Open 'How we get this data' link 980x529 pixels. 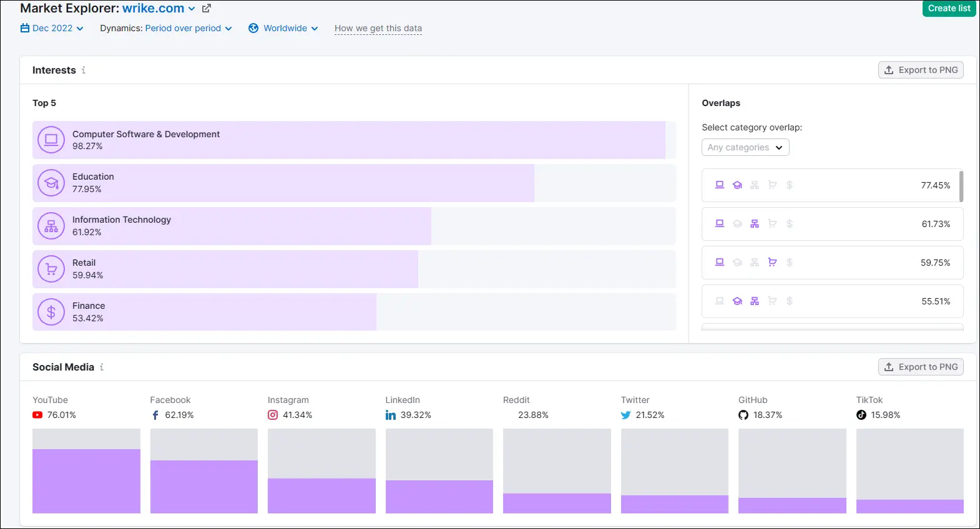point(378,28)
